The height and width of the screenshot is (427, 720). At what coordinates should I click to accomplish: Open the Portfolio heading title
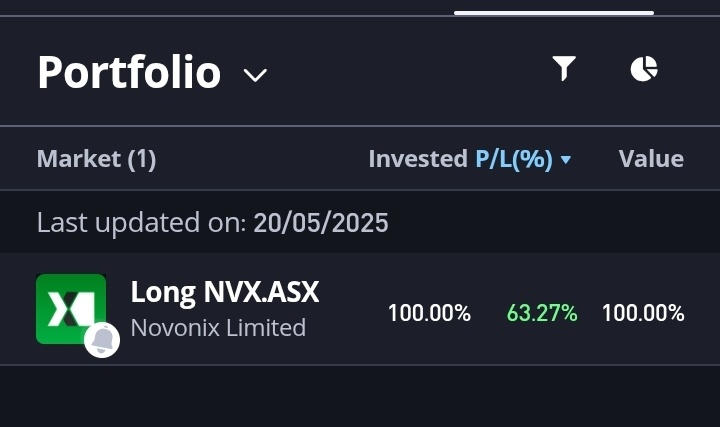coord(129,72)
